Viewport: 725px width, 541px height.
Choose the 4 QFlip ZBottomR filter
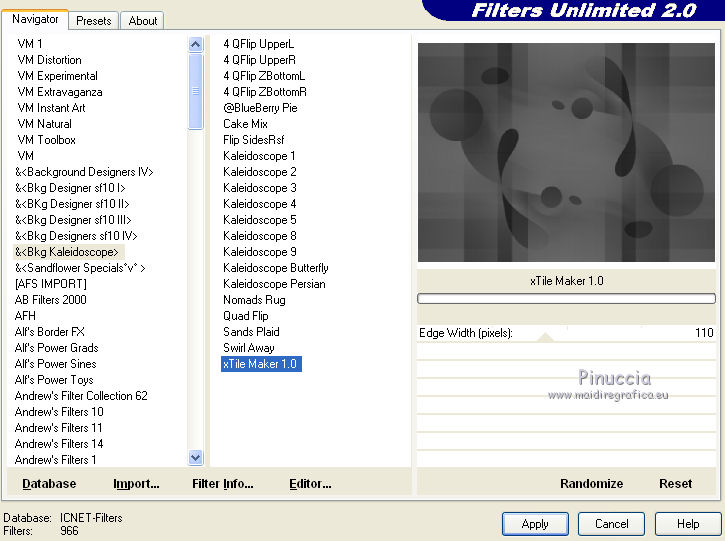(265, 92)
